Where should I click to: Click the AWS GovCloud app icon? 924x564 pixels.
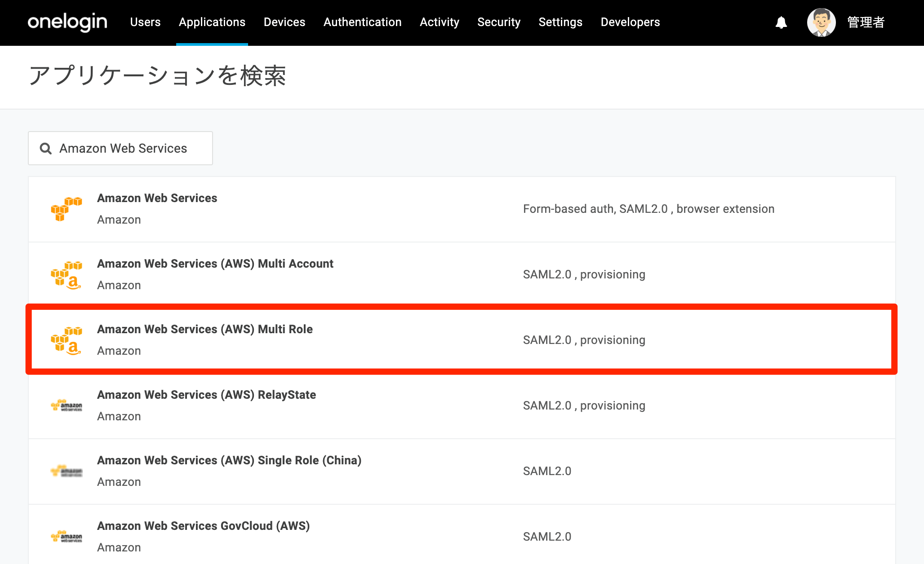67,537
